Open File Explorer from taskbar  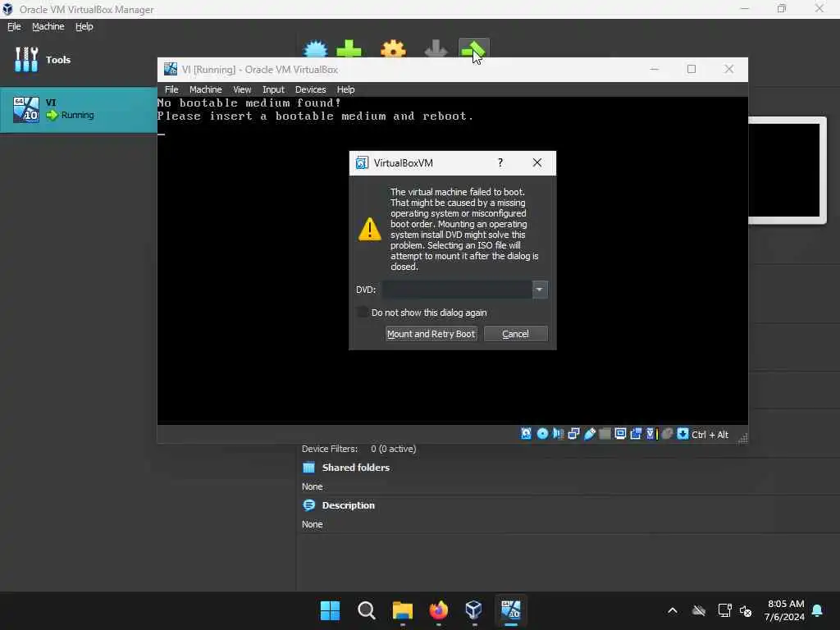[x=402, y=610]
